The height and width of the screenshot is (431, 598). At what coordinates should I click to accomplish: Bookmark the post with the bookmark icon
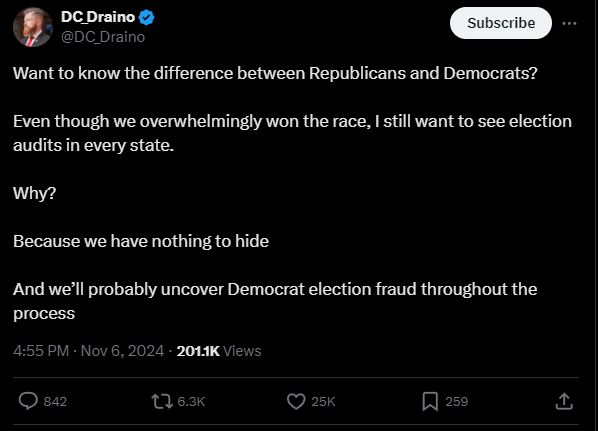pos(430,402)
